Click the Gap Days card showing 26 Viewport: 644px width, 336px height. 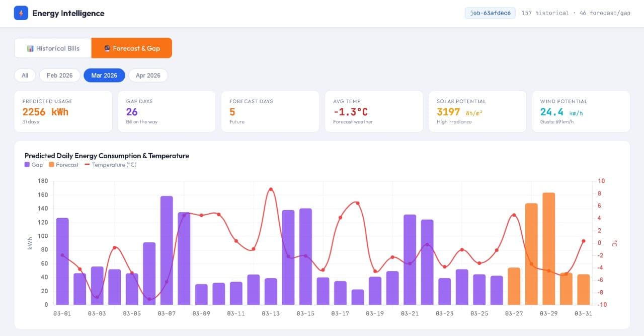pos(167,111)
